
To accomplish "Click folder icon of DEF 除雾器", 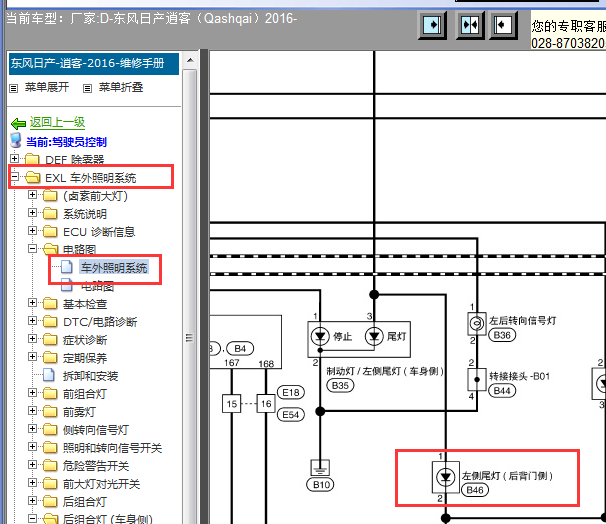I will pos(32,159).
